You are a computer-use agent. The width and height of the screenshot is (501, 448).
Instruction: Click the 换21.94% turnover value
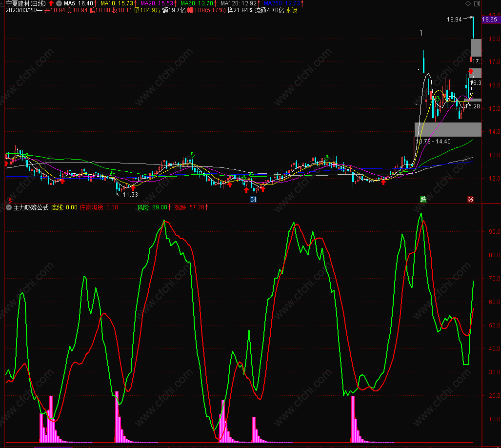click(x=240, y=11)
